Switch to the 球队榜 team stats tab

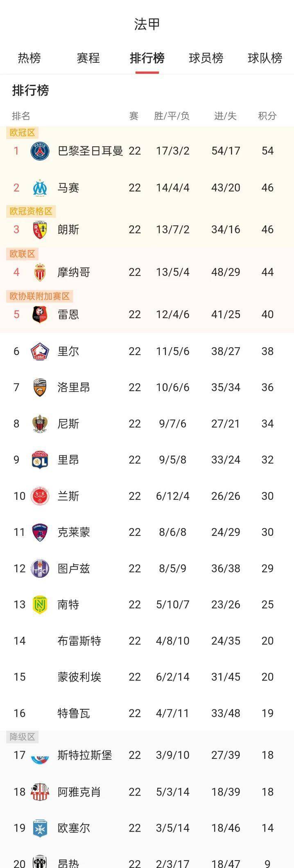pyautogui.click(x=265, y=59)
